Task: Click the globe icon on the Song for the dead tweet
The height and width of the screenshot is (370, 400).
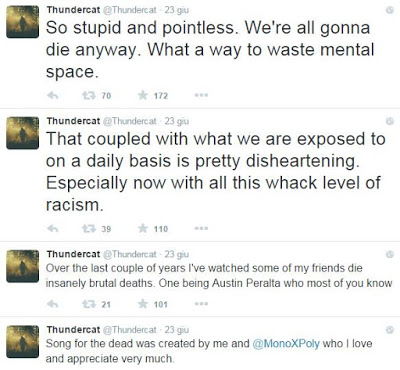Action: (x=390, y=330)
